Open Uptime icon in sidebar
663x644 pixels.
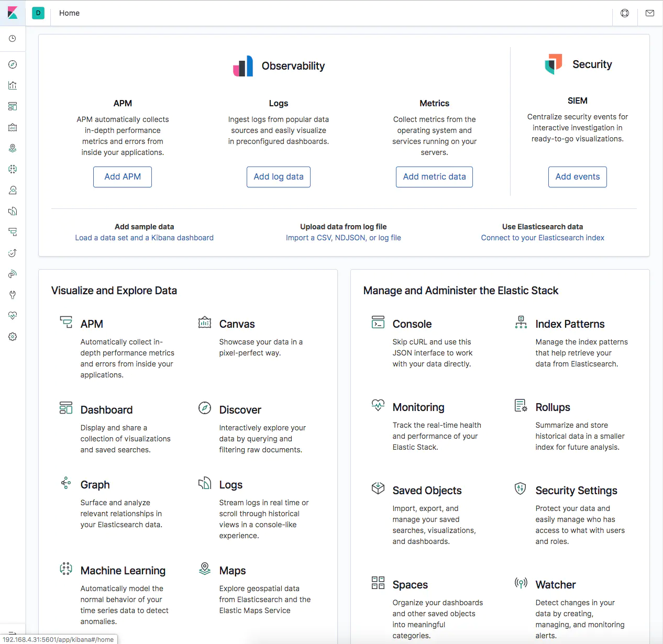[13, 253]
